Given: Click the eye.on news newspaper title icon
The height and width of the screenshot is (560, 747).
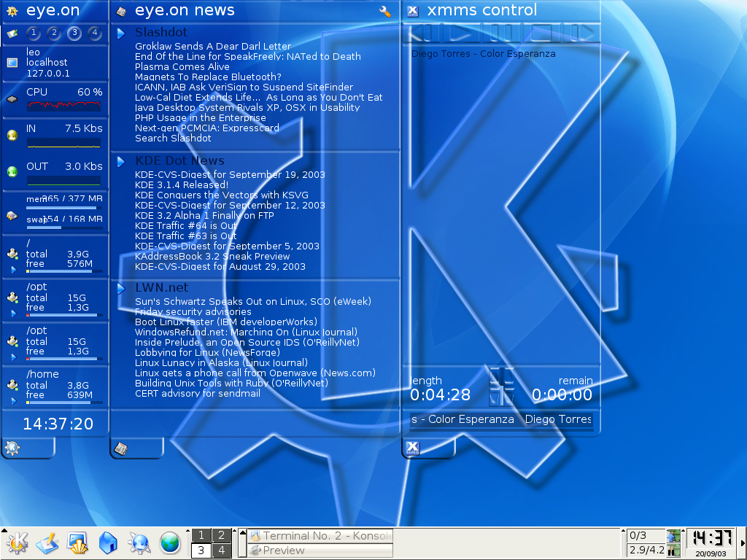Looking at the screenshot, I should click(x=122, y=12).
